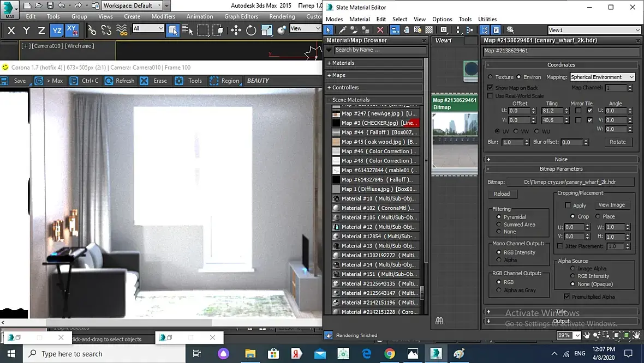Click the View Image button

click(x=611, y=205)
